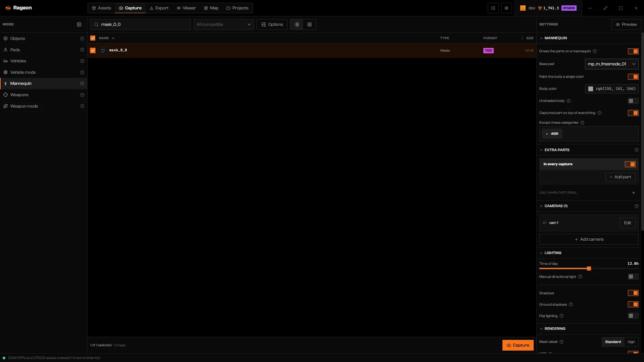Click help icon next to Objects mode
The width and height of the screenshot is (644, 362).
pos(82,39)
